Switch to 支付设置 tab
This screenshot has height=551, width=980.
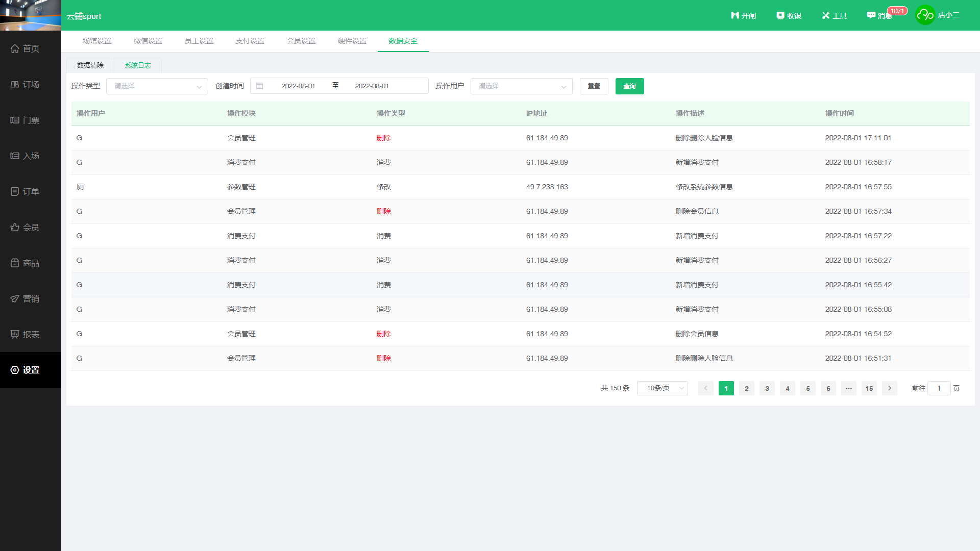250,41
